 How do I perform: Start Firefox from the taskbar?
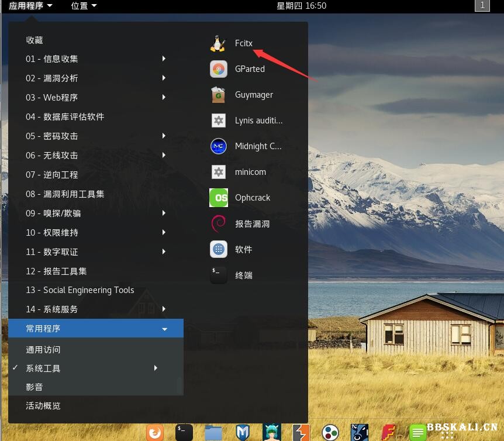[154, 432]
